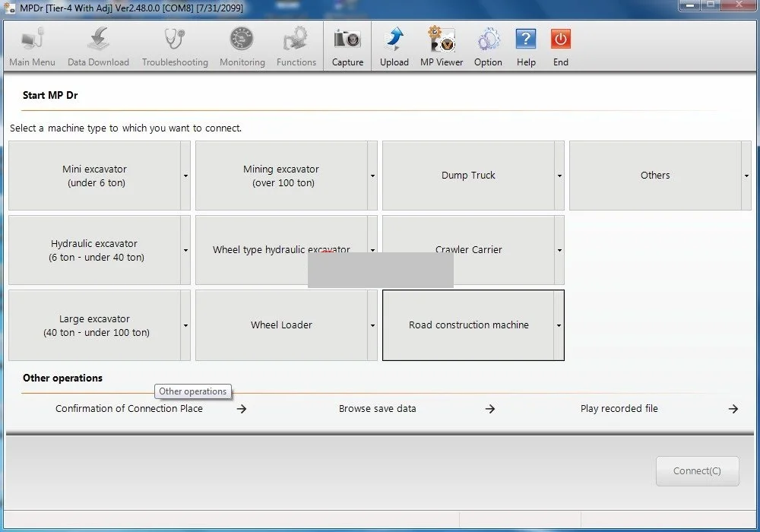Select the Road construction machine type
This screenshot has height=532, width=760.
click(x=469, y=325)
